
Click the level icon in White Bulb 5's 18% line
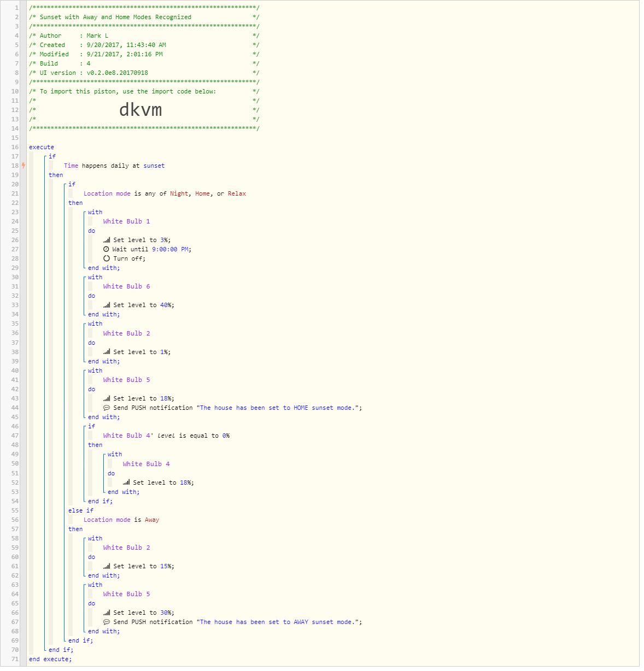(x=107, y=398)
